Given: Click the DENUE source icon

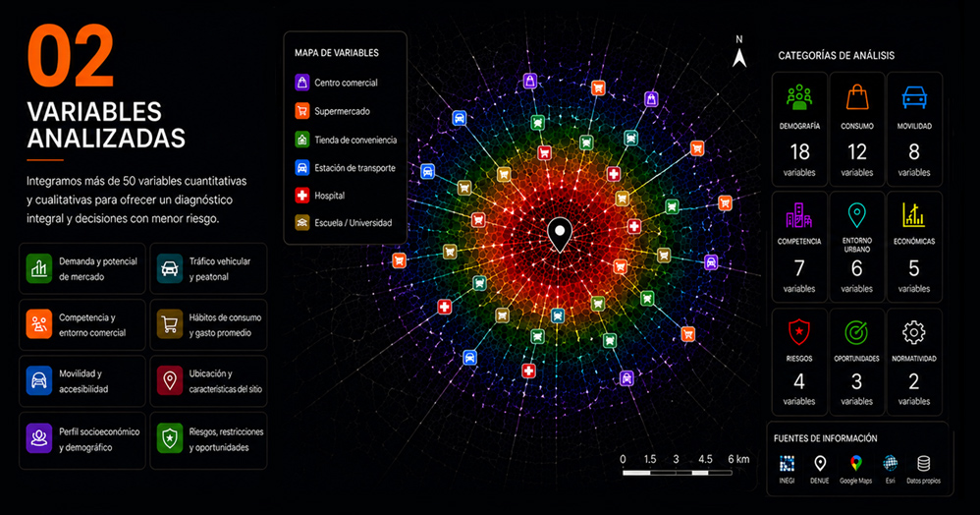Looking at the screenshot, I should (820, 464).
